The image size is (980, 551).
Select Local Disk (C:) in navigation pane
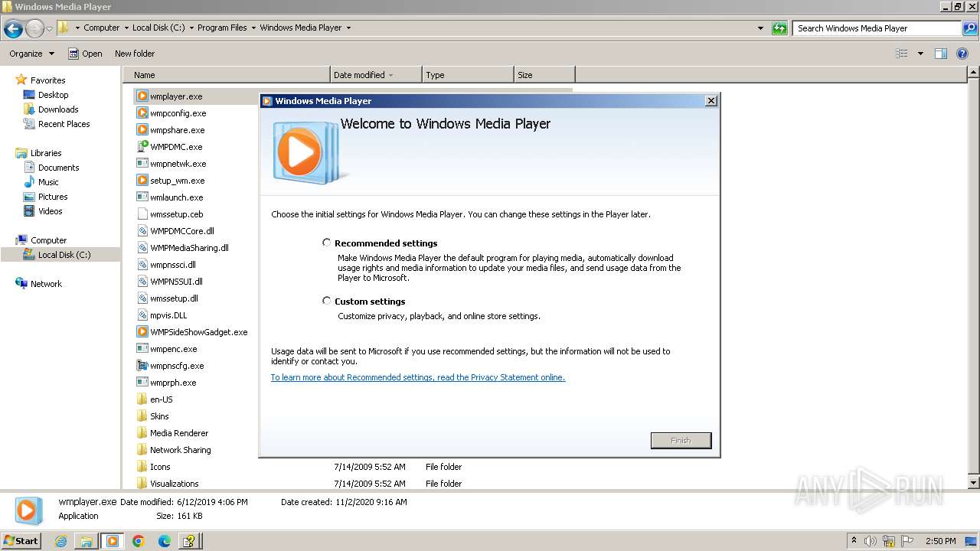[x=64, y=255]
